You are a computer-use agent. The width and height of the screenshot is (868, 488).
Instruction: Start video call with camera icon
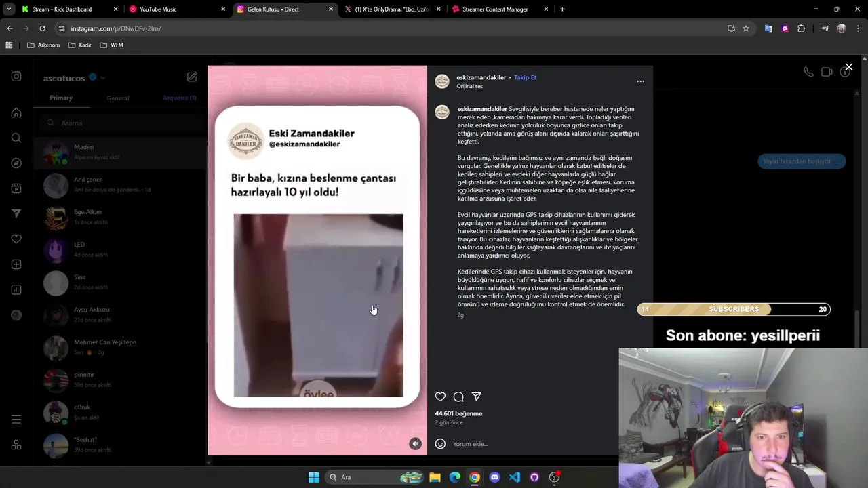pos(827,72)
